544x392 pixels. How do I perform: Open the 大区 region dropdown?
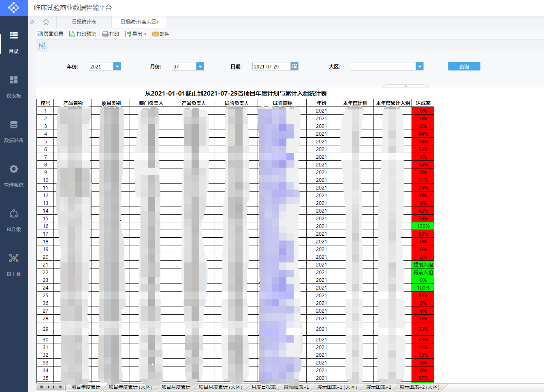coord(420,66)
